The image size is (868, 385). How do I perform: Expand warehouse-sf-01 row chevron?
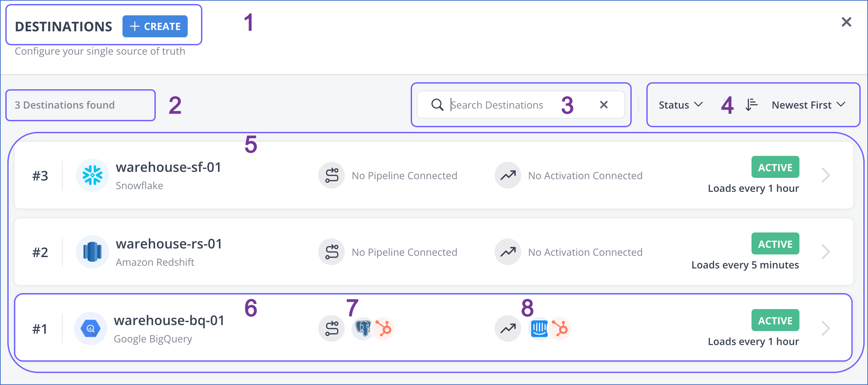pos(825,175)
